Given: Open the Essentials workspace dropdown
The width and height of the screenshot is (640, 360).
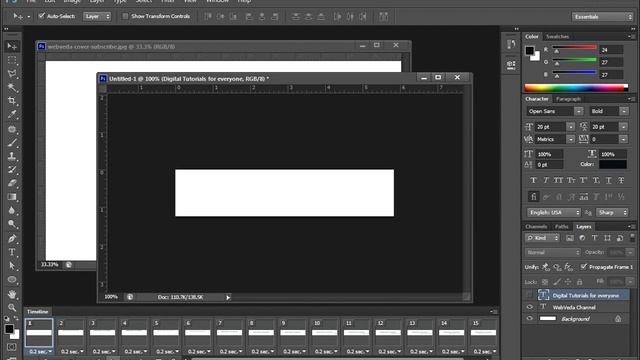Looking at the screenshot, I should 602,17.
